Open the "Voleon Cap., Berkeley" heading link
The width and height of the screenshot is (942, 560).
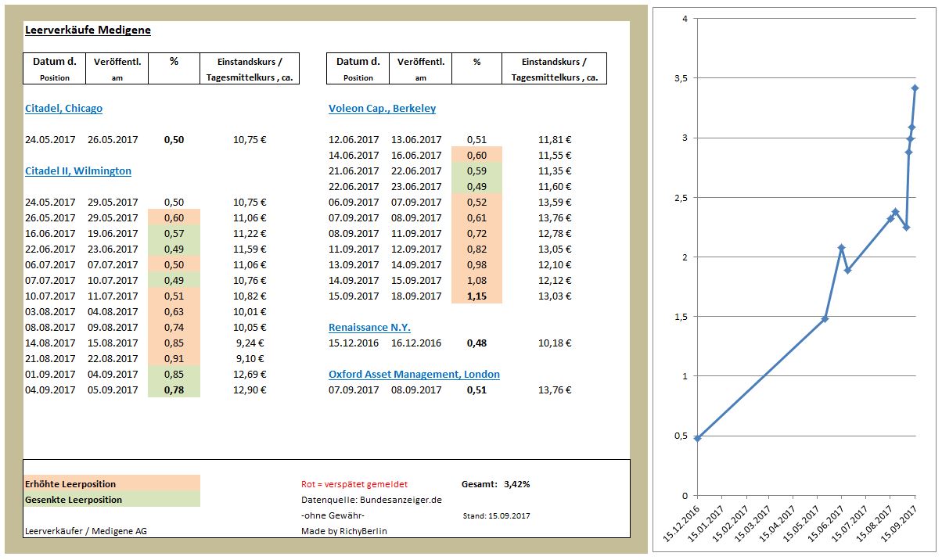click(x=382, y=108)
